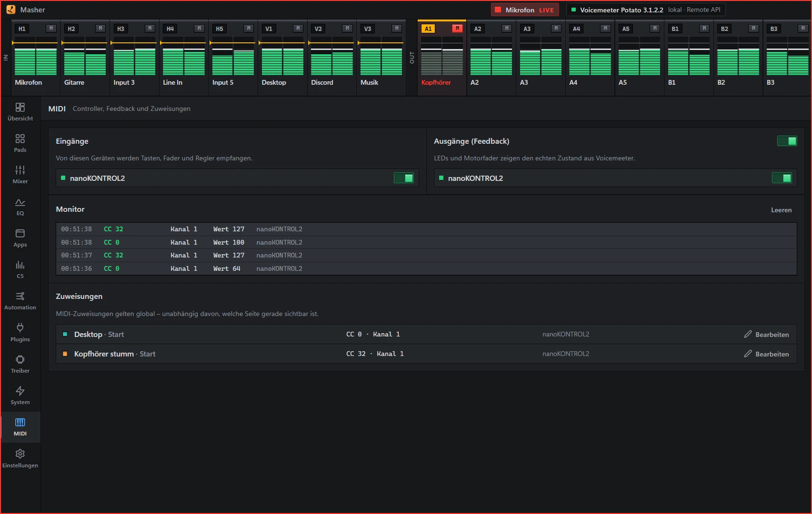
Task: Select the B3 output label badge
Action: pyautogui.click(x=774, y=29)
